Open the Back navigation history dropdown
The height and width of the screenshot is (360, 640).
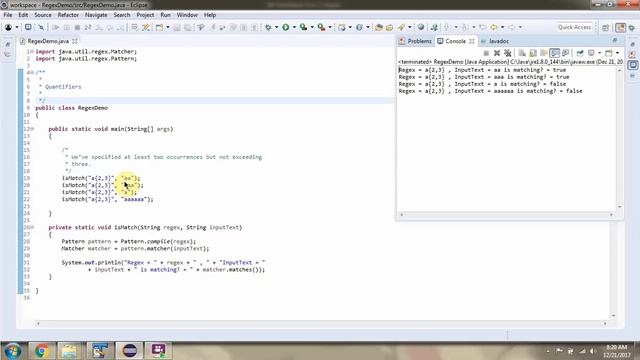tap(502, 27)
